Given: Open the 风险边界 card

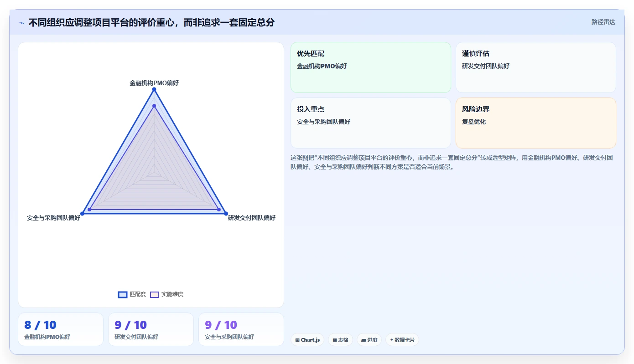Looking at the screenshot, I should pos(536,123).
